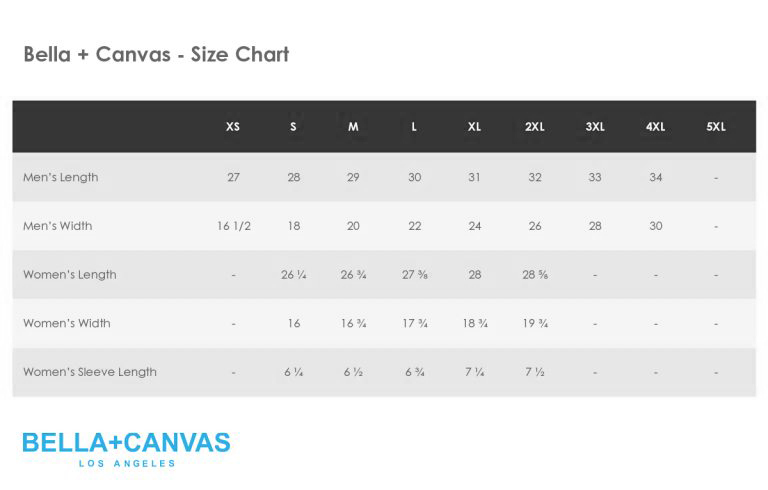Click the 16 1/2 Men's Width value
This screenshot has height=490, width=768.
(x=234, y=226)
